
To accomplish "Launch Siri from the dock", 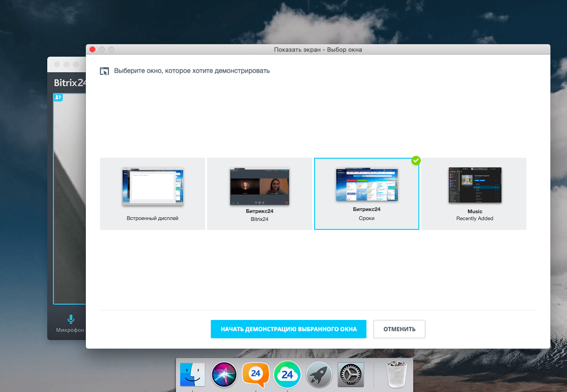I will point(224,374).
